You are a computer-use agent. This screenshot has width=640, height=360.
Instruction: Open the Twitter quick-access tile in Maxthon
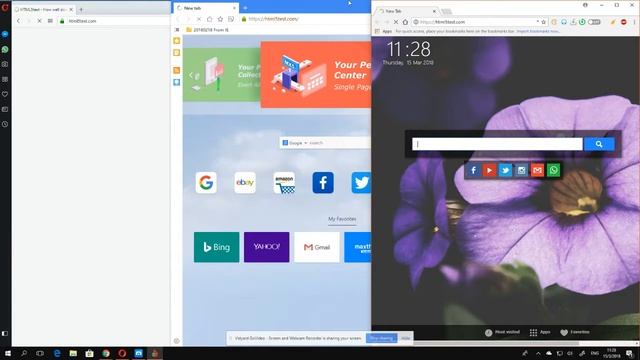361,182
